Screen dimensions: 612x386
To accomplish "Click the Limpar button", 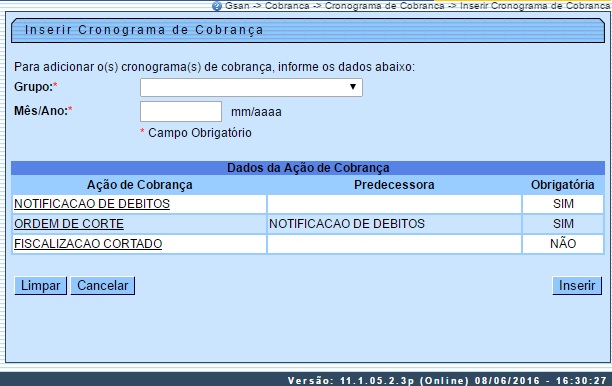I will point(41,286).
